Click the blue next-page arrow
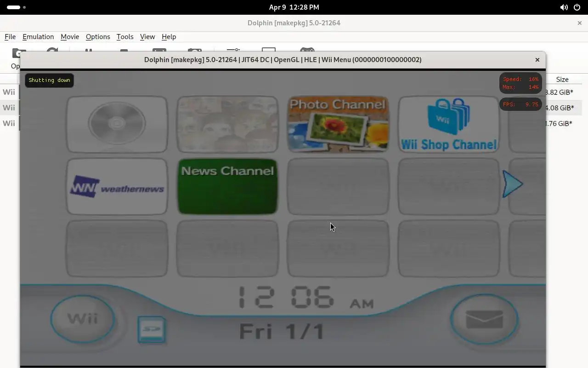The width and height of the screenshot is (588, 368). pyautogui.click(x=512, y=184)
